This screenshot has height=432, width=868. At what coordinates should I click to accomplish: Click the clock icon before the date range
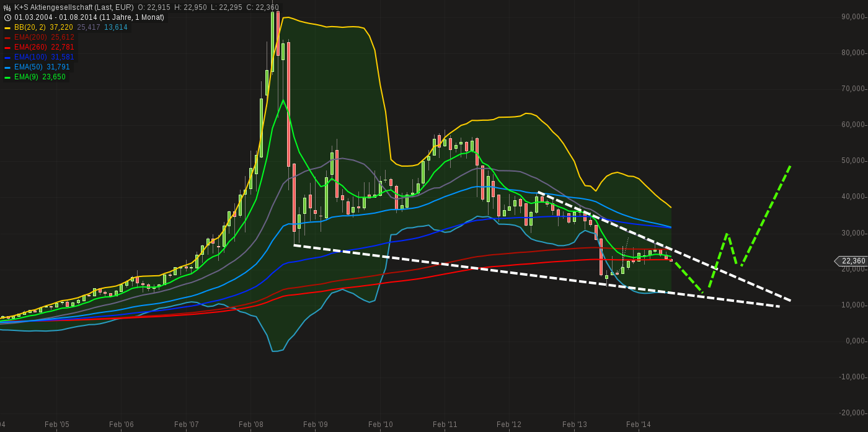click(x=7, y=17)
